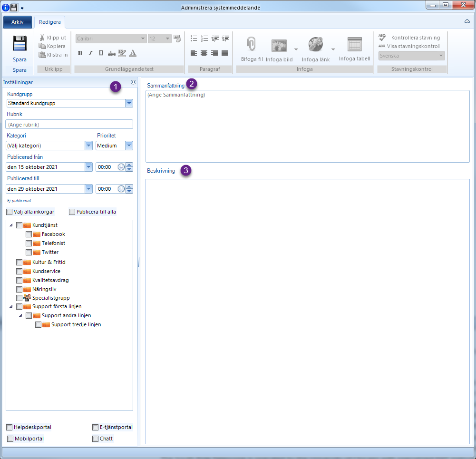Select the Redigera ribbon tab
Image resolution: width=476 pixels, height=459 pixels.
click(x=50, y=22)
